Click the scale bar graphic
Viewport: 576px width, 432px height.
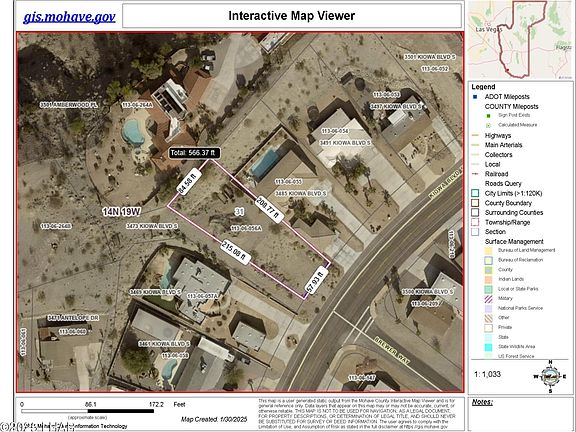87,411
